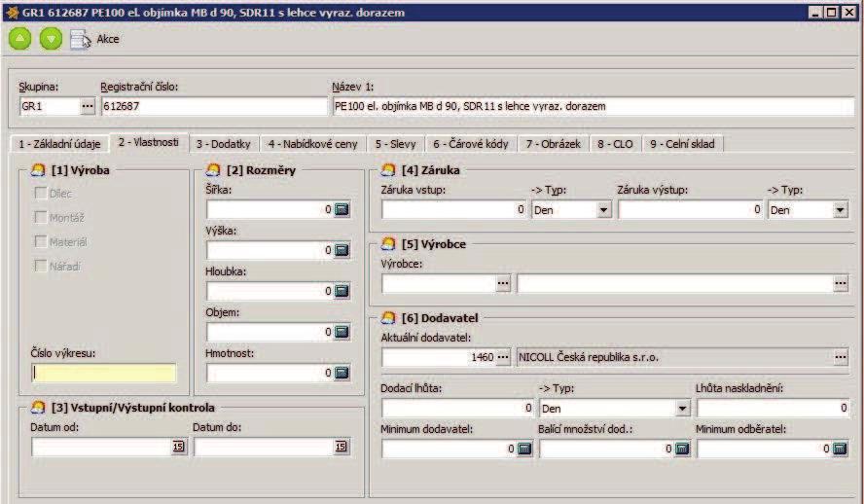This screenshot has width=864, height=504.
Task: Toggle the Materiál checkbox
Action: pos(40,241)
